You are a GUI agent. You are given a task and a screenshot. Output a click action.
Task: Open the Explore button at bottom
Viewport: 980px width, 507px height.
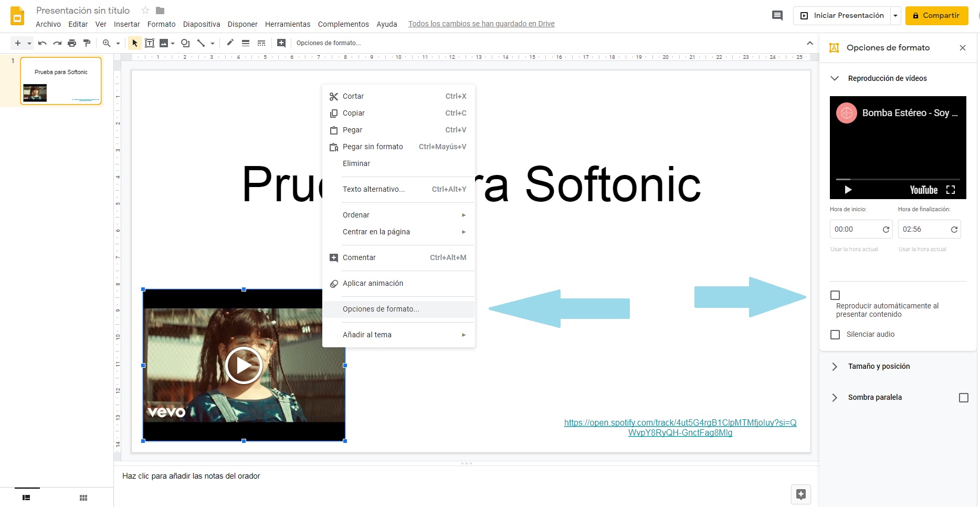(x=801, y=494)
